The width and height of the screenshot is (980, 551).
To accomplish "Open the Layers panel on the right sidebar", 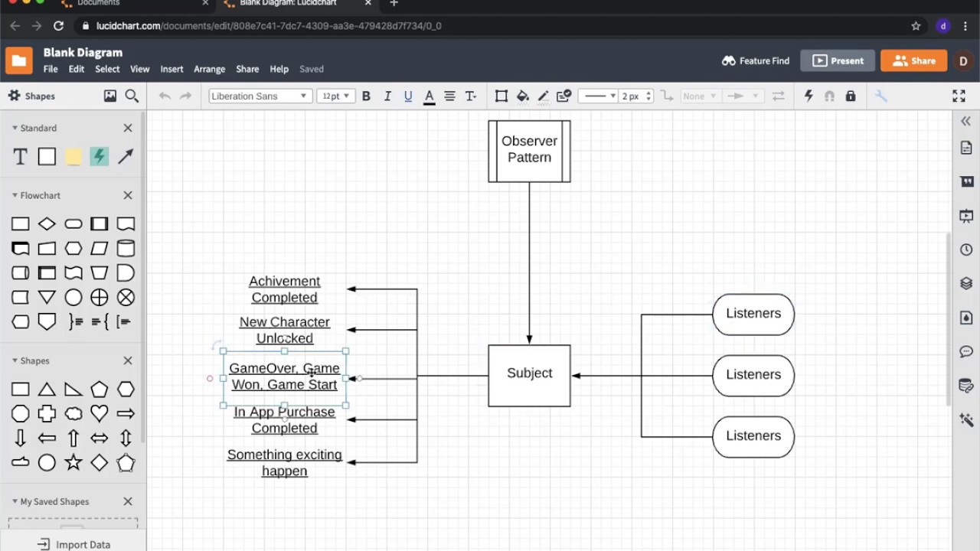I will [x=965, y=282].
